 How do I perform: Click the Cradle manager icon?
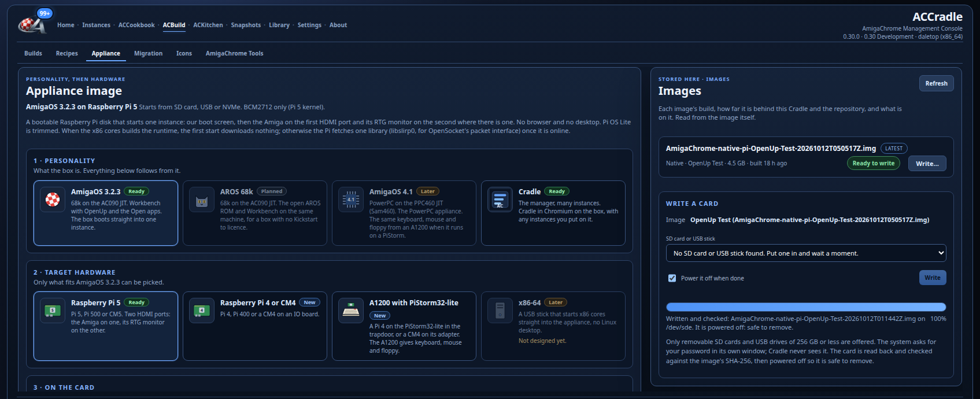point(500,199)
